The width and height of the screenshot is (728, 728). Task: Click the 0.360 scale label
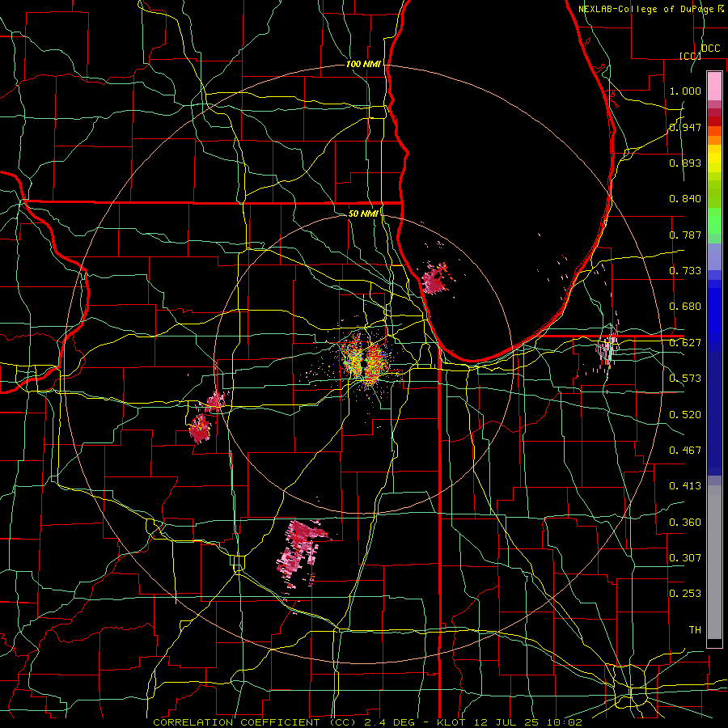(685, 523)
